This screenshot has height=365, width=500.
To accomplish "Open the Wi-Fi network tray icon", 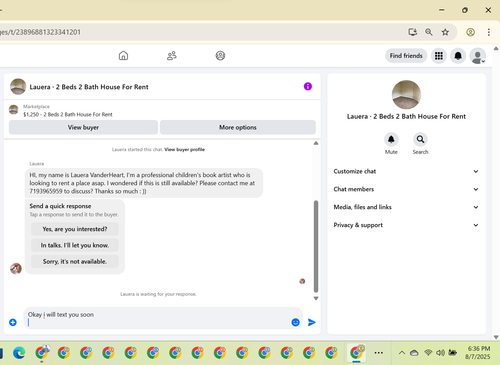I will pyautogui.click(x=428, y=352).
